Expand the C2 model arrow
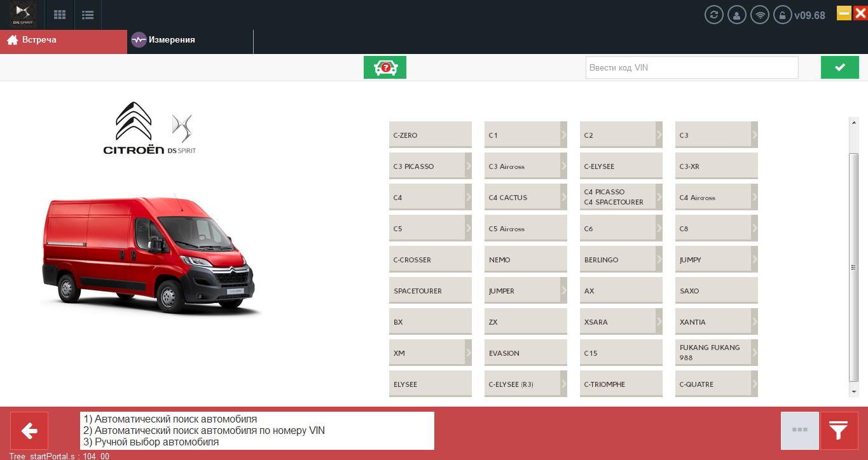Screen dimensions: 868x460 pyautogui.click(x=659, y=135)
